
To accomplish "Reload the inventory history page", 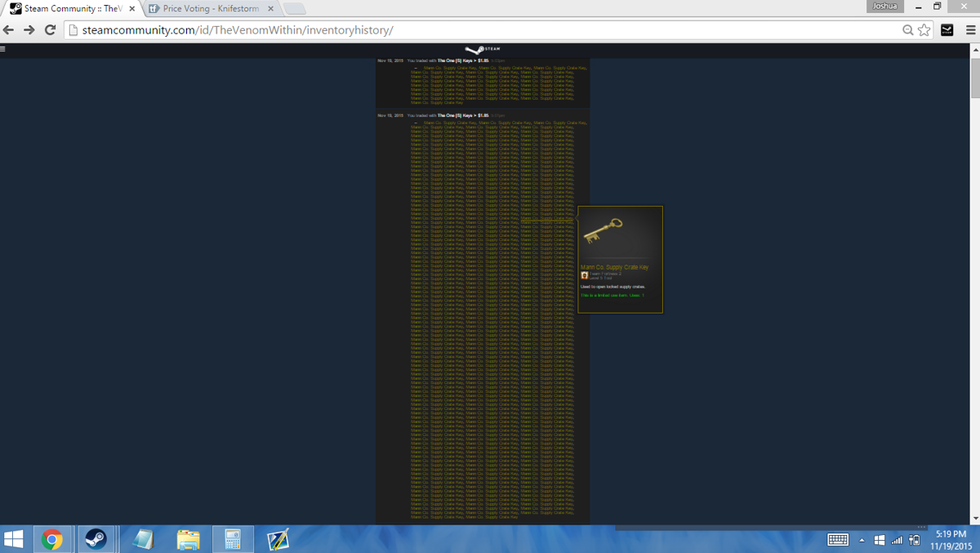I will click(50, 30).
